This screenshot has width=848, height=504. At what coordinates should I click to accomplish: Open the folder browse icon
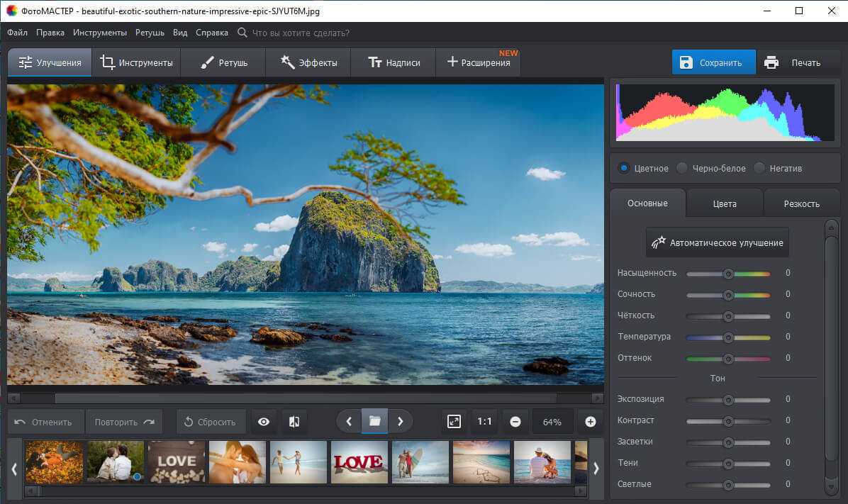point(374,422)
